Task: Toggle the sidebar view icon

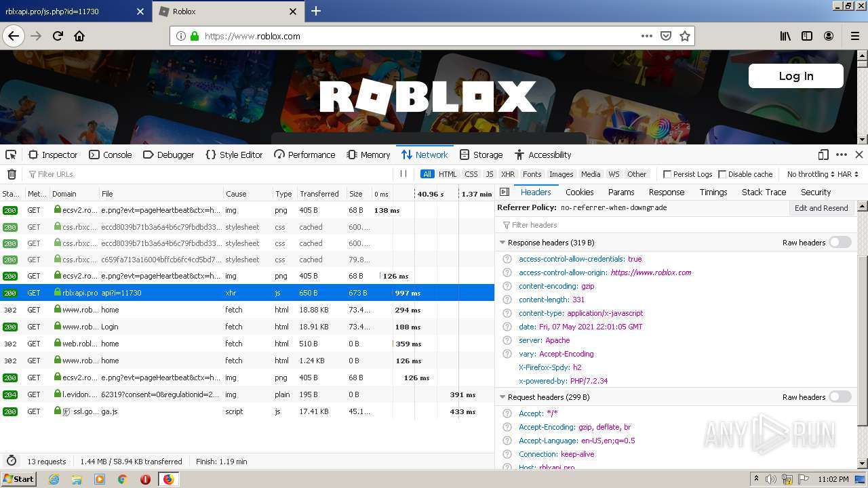Action: (x=807, y=36)
